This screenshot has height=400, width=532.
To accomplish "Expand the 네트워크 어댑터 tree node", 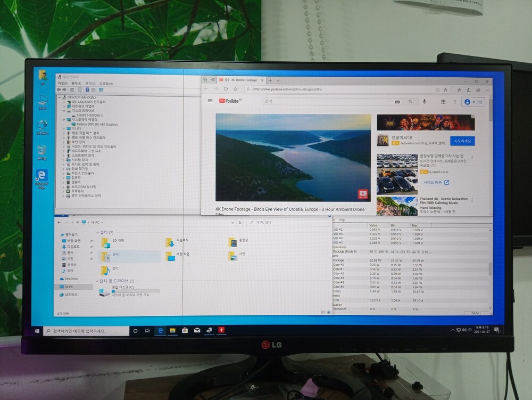I will (63, 107).
